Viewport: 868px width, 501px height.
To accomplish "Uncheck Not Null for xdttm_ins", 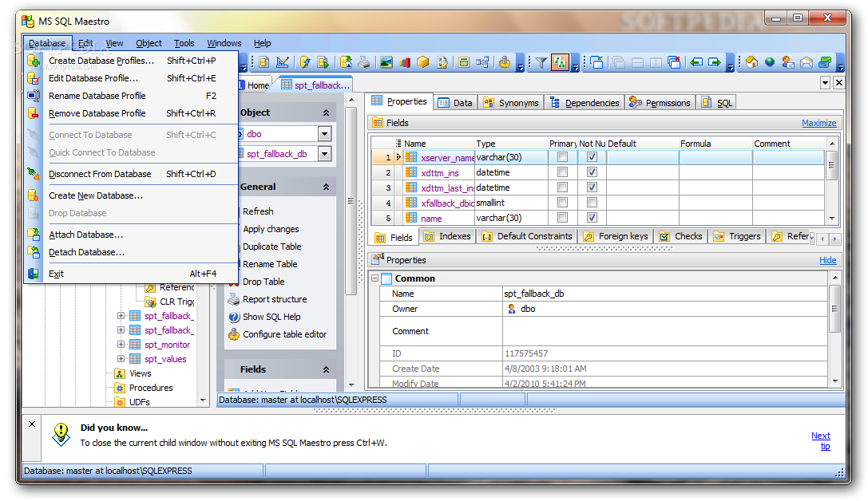I will coord(592,172).
